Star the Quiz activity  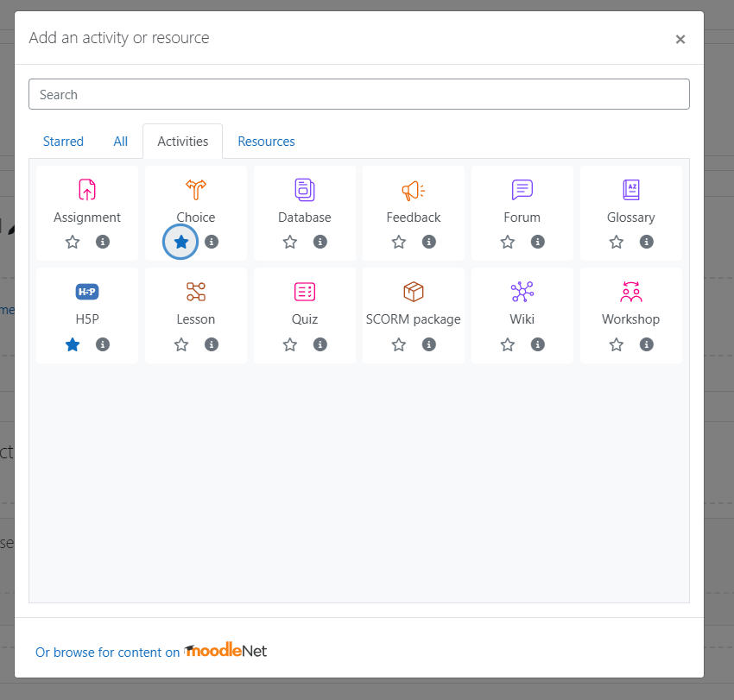click(290, 344)
